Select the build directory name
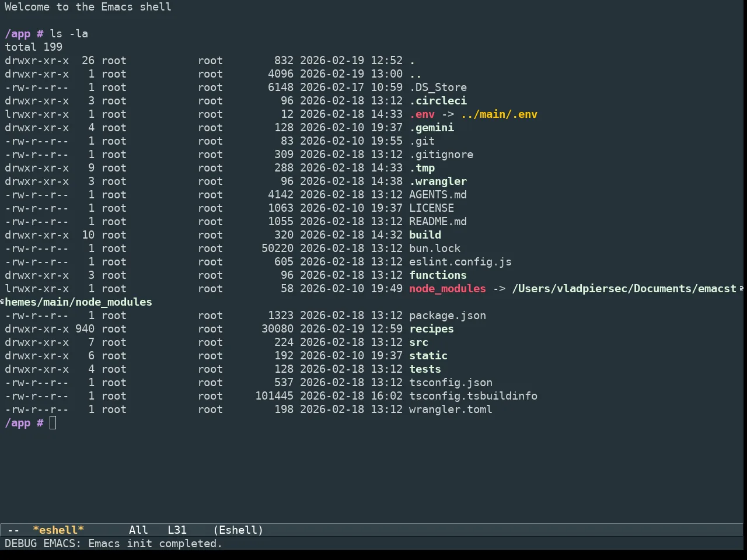Image resolution: width=747 pixels, height=560 pixels. (425, 235)
